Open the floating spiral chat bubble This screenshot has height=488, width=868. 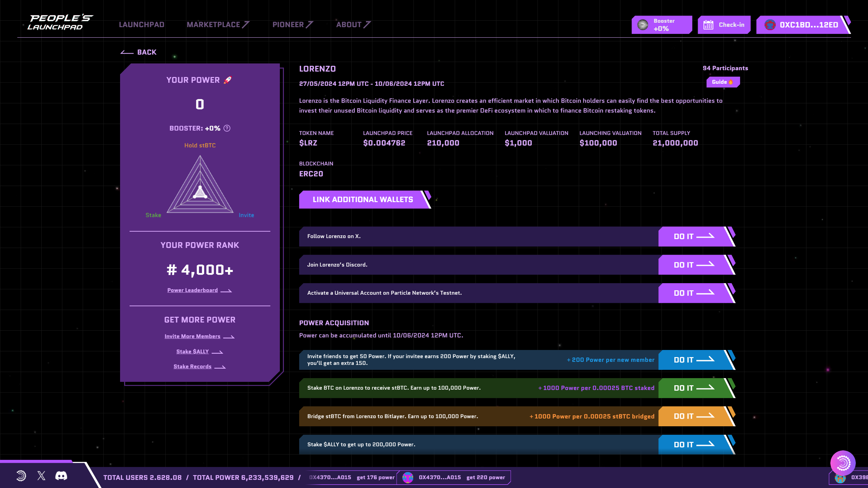pyautogui.click(x=843, y=463)
